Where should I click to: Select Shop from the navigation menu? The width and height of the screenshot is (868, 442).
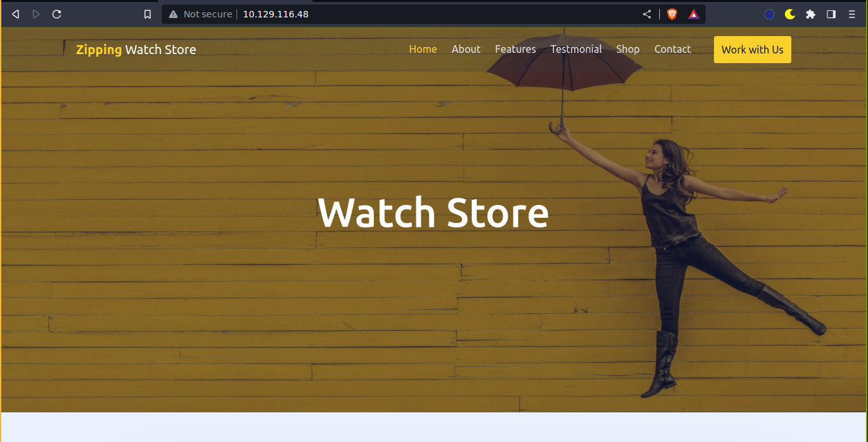[x=628, y=49]
